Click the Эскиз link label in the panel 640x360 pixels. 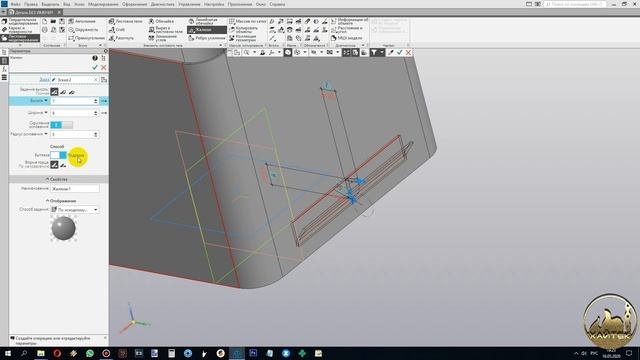click(44, 80)
